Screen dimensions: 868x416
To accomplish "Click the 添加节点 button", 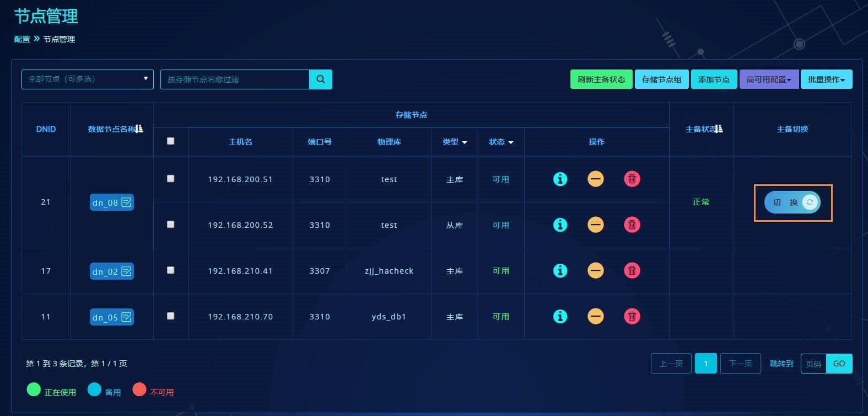I will click(x=714, y=79).
